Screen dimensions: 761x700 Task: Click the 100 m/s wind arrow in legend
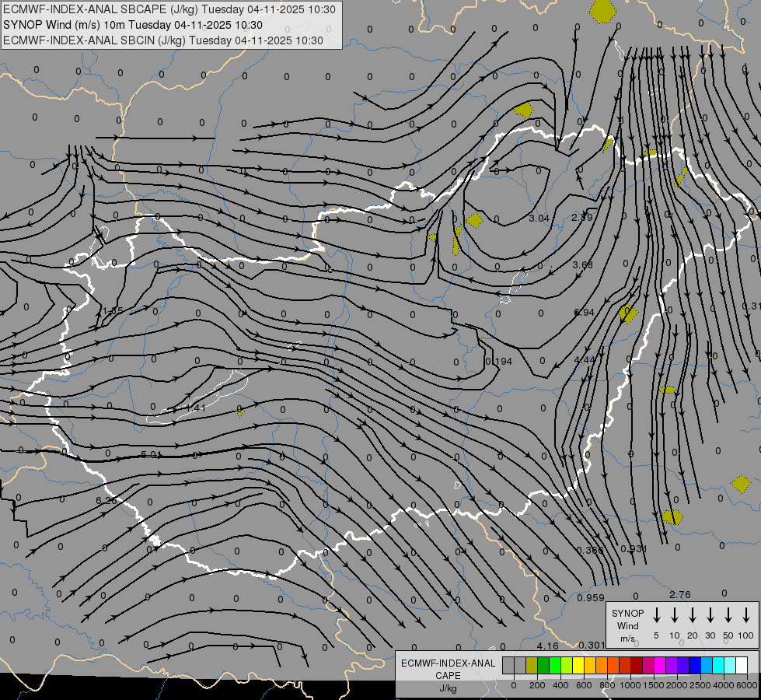746,615
